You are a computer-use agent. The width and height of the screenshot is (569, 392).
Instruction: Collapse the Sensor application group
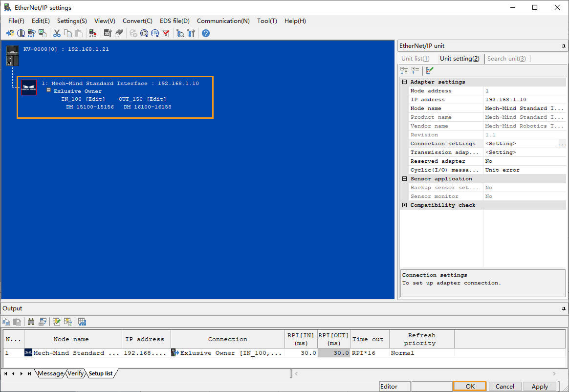point(404,177)
